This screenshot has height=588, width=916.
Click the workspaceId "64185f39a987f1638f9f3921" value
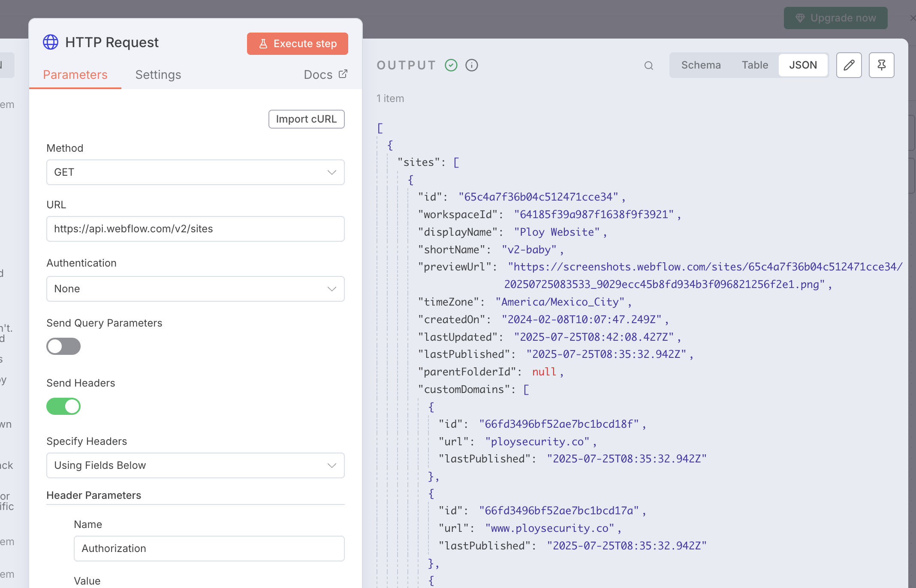(594, 215)
